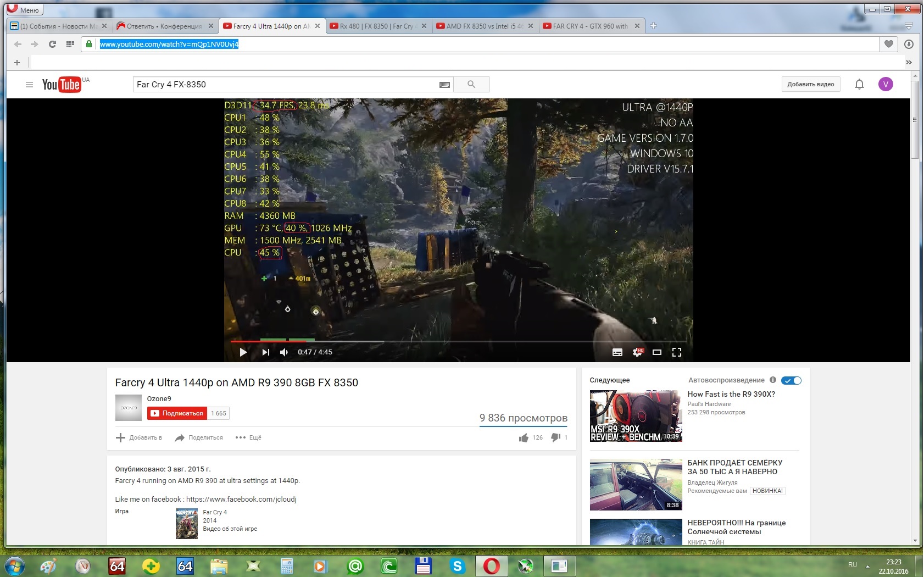Viewport: 924px width, 577px height.
Task: Open the Far Cry 4 game link
Action: coord(215,513)
